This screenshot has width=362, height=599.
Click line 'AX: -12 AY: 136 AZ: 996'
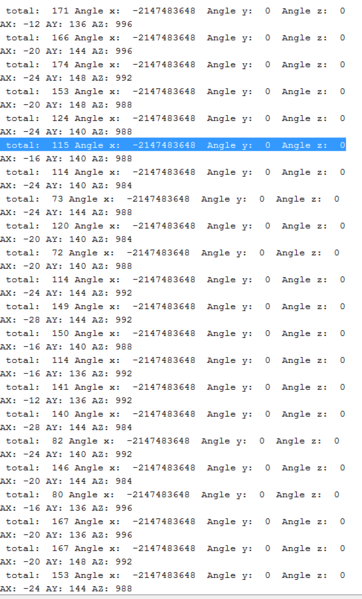[66, 24]
